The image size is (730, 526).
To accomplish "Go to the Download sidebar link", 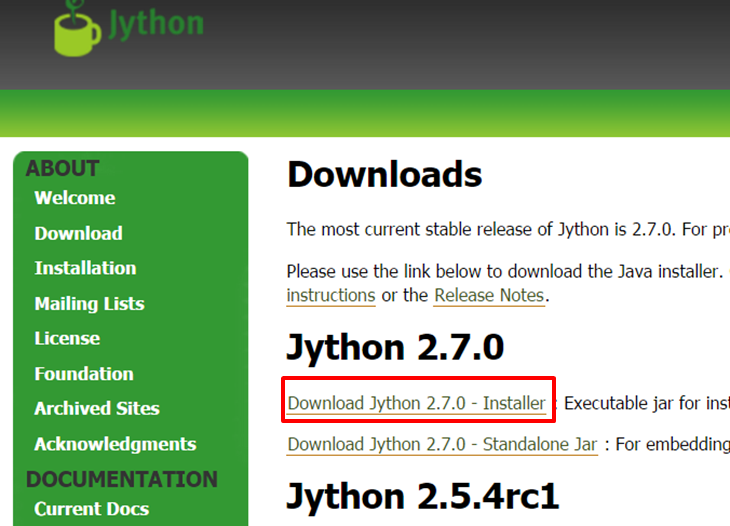I will click(x=78, y=233).
